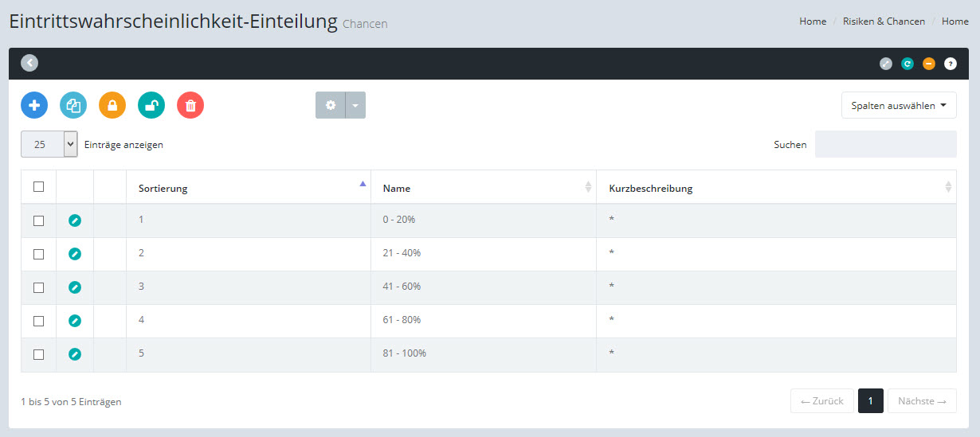Click the copy entries icon

(73, 105)
